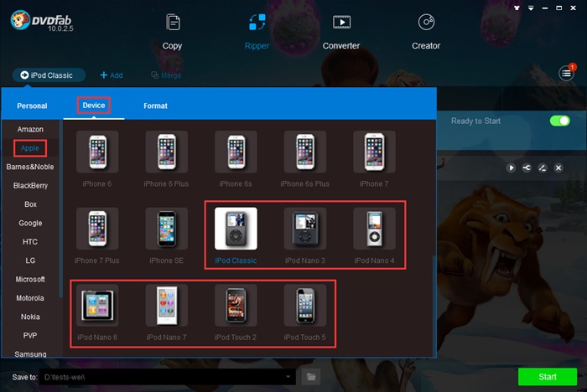Select the iPod Touch 2 profile
This screenshot has width=587, height=392.
pyautogui.click(x=236, y=313)
